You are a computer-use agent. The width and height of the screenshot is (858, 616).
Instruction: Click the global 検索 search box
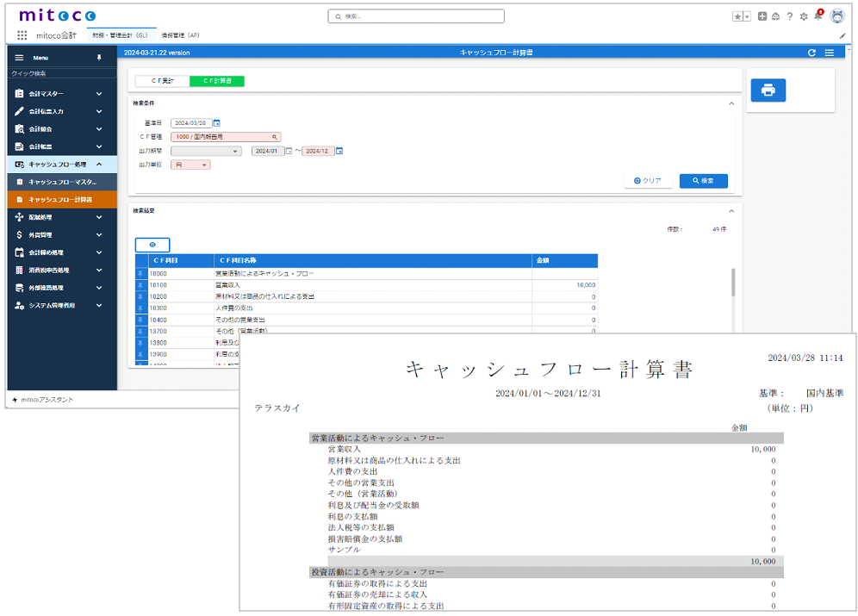click(x=416, y=16)
